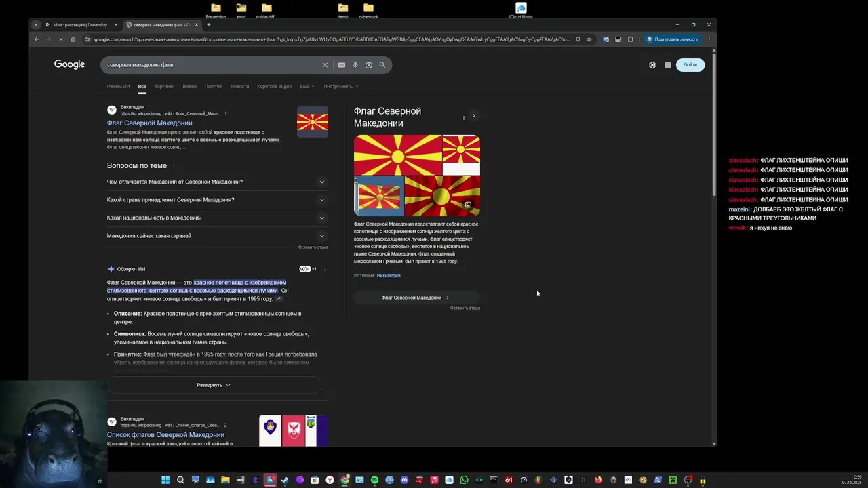Open a new Chrome tab

tap(208, 25)
